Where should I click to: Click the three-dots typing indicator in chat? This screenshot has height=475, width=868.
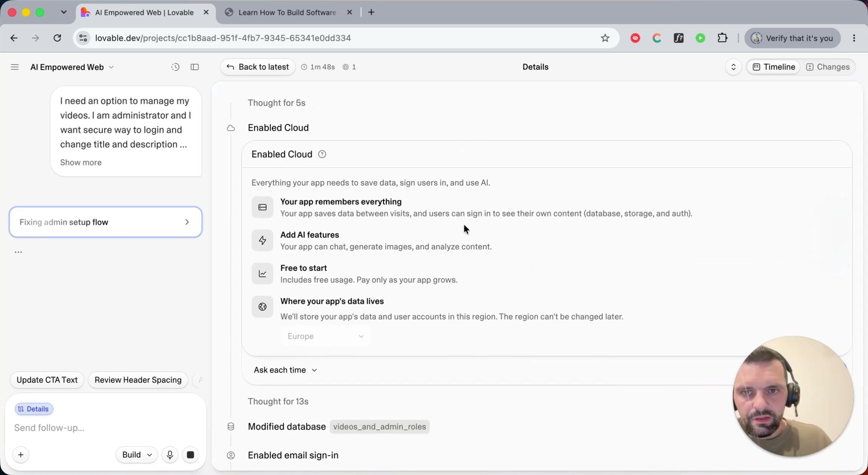tap(18, 252)
